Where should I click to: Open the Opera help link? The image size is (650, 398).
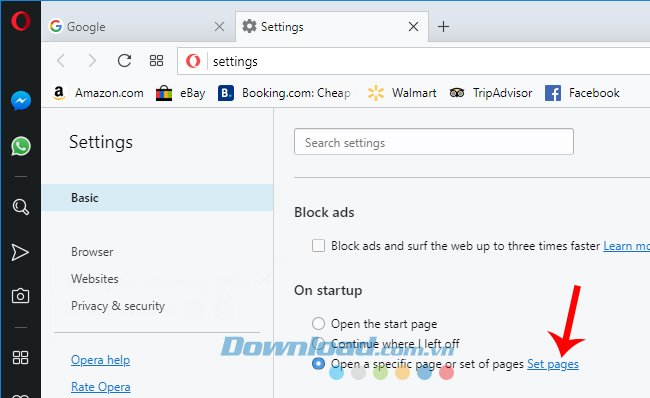tap(100, 360)
